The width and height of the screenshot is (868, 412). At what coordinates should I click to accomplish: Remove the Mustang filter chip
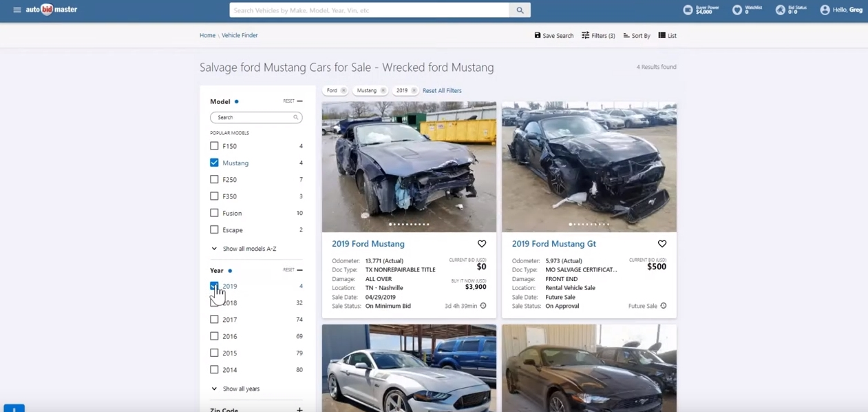coord(383,90)
